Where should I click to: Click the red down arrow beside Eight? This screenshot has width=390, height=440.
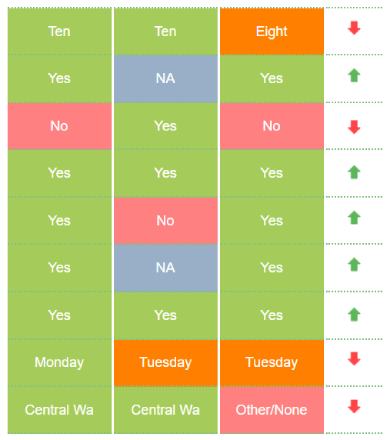pyautogui.click(x=354, y=28)
